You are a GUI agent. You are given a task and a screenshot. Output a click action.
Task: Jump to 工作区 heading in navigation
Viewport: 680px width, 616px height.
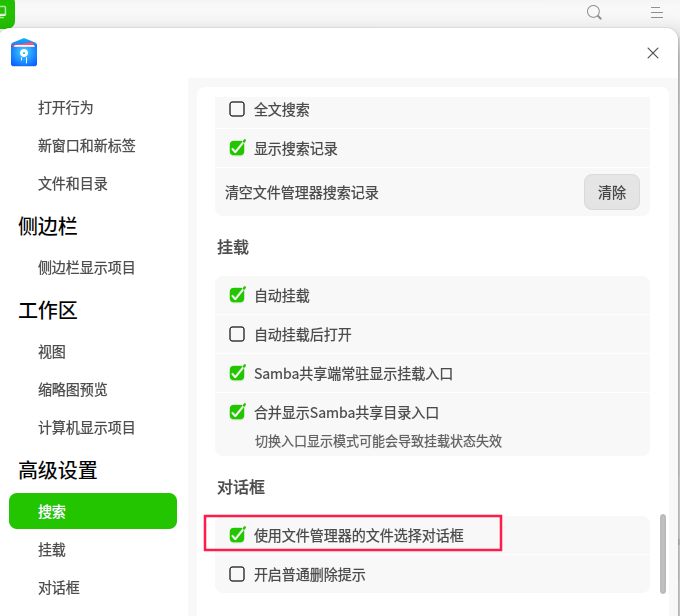point(48,310)
